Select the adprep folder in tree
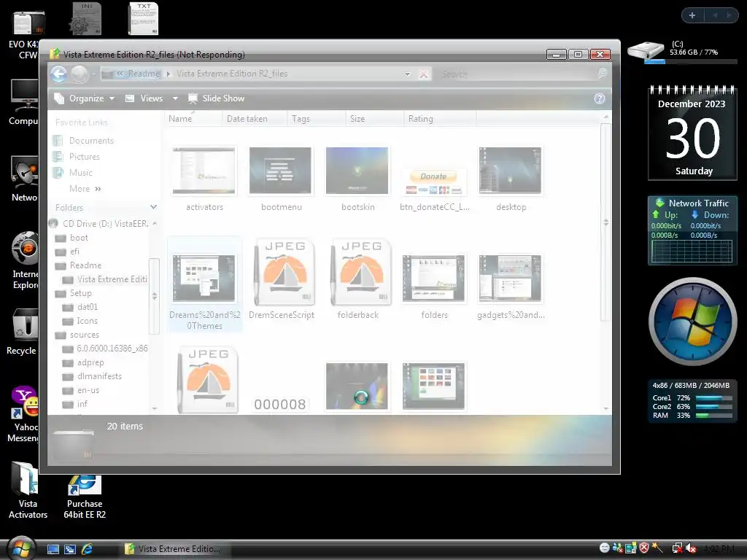Viewport: 747px width, 560px height. (83, 362)
